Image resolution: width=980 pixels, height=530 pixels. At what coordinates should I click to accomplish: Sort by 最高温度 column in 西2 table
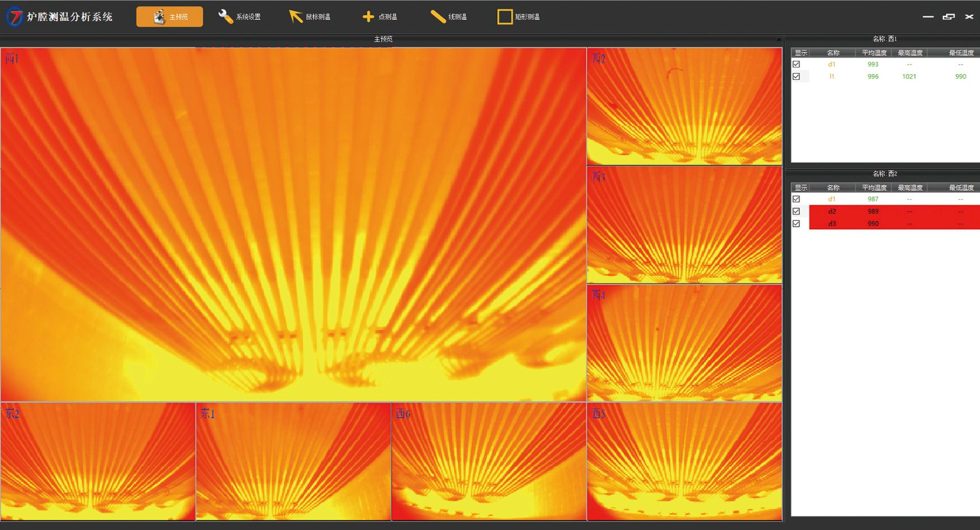[x=910, y=188]
